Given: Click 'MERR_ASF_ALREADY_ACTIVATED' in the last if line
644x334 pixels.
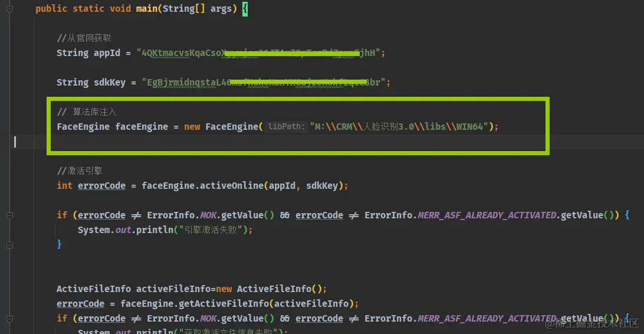Looking at the screenshot, I should pyautogui.click(x=487, y=319).
